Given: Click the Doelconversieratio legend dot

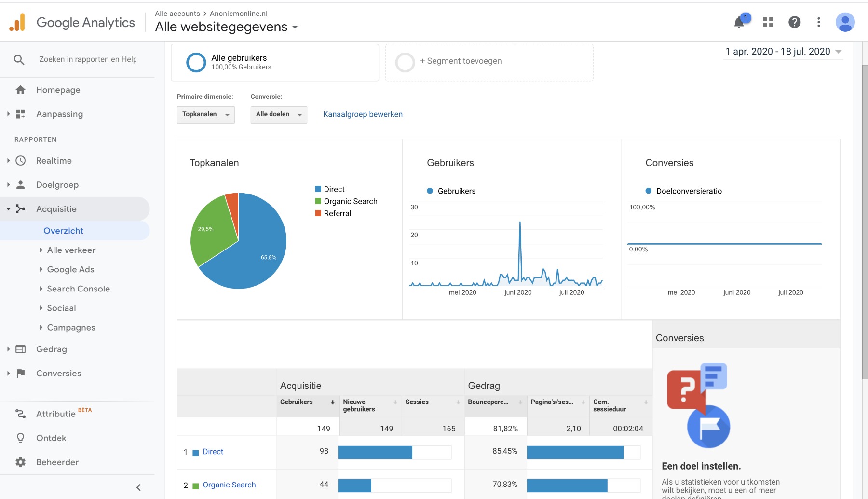Looking at the screenshot, I should click(x=649, y=191).
